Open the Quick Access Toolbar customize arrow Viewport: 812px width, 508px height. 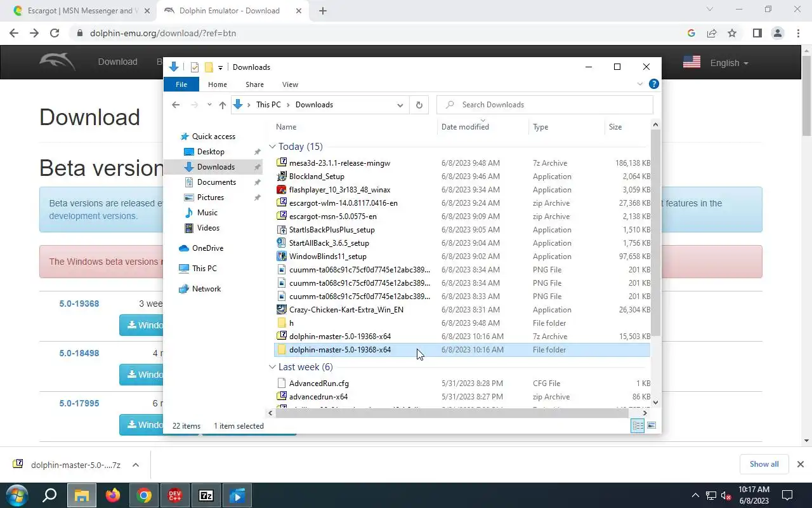[x=220, y=67]
